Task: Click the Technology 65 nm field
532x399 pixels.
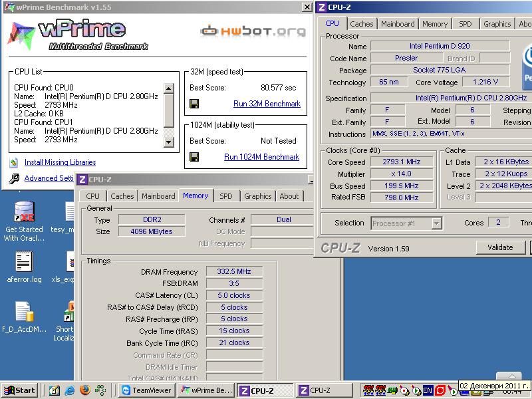Action: (x=389, y=82)
